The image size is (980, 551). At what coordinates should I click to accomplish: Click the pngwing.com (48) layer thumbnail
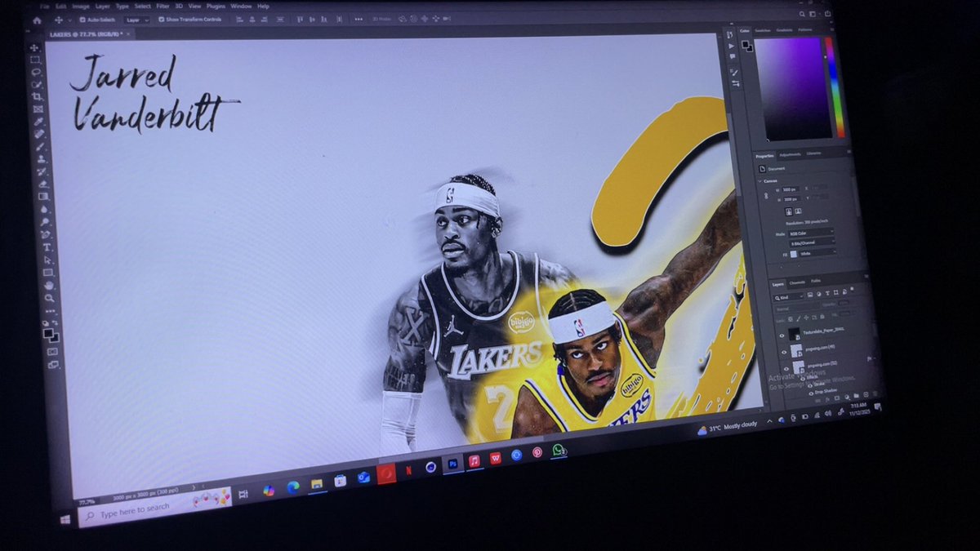click(797, 350)
